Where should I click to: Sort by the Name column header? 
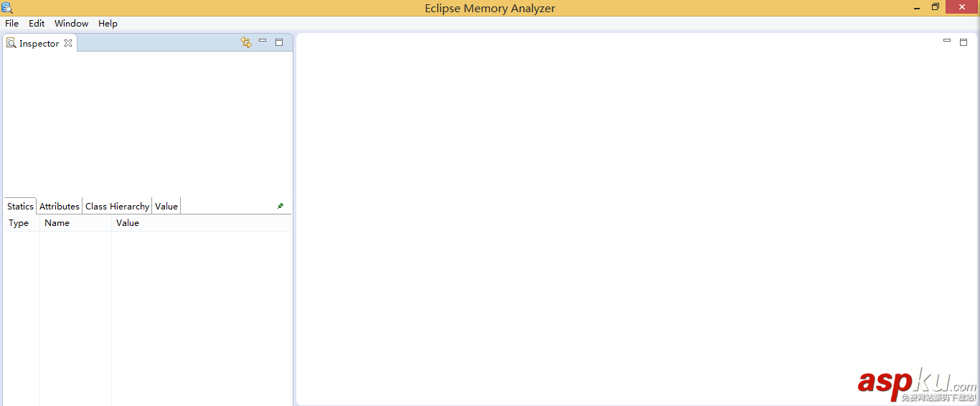point(75,223)
